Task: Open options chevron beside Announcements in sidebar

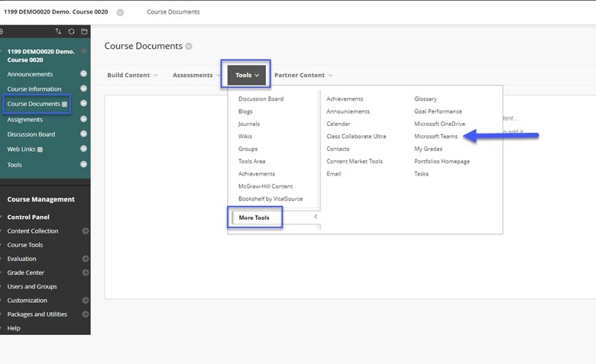Action: pos(83,73)
